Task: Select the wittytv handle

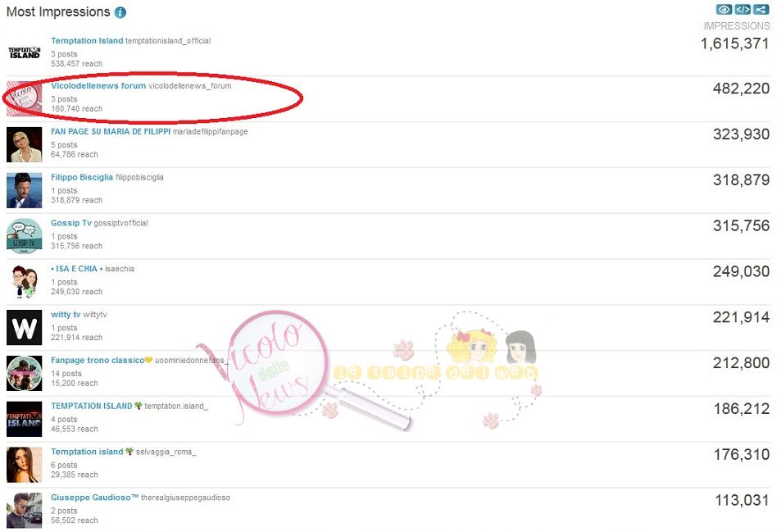Action: pyautogui.click(x=94, y=314)
